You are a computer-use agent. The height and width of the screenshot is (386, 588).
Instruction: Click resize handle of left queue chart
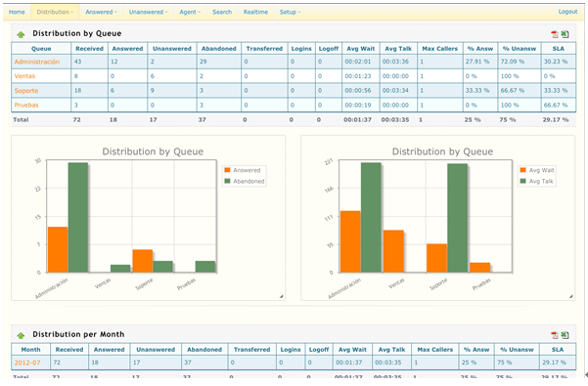(281, 296)
